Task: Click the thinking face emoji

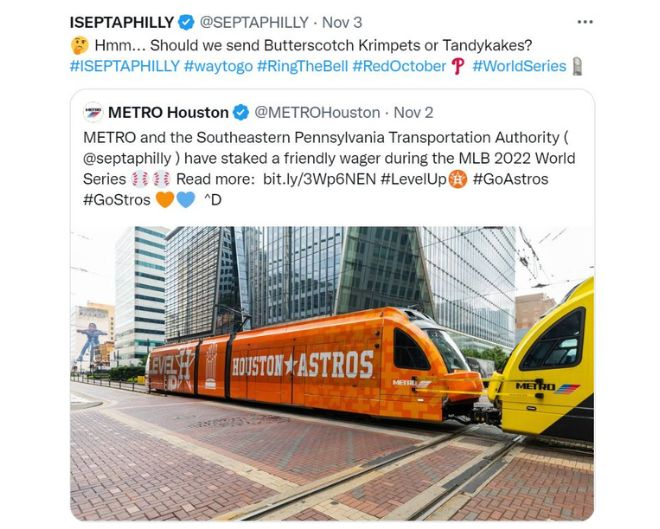Action: pos(80,45)
